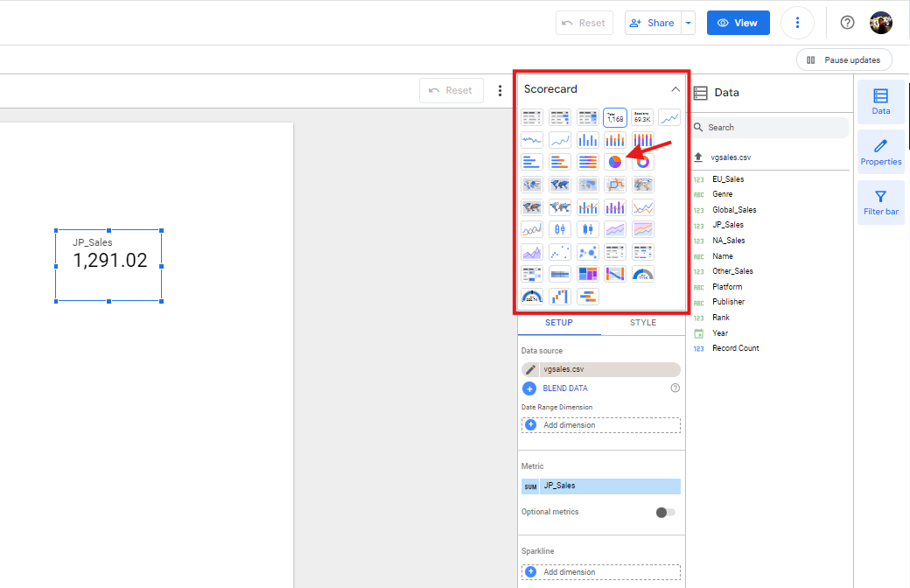Image resolution: width=910 pixels, height=588 pixels.
Task: Click the blue View button
Action: click(738, 23)
